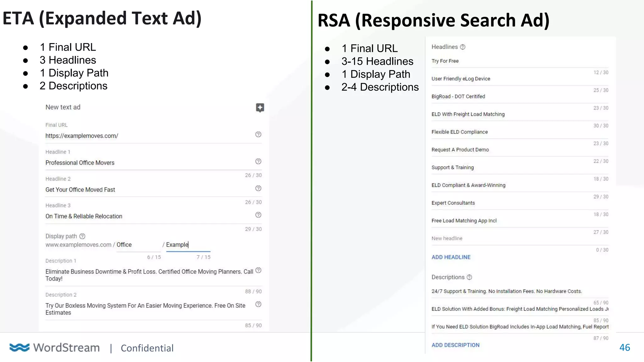
Task: Click the Office display path field
Action: (x=138, y=245)
